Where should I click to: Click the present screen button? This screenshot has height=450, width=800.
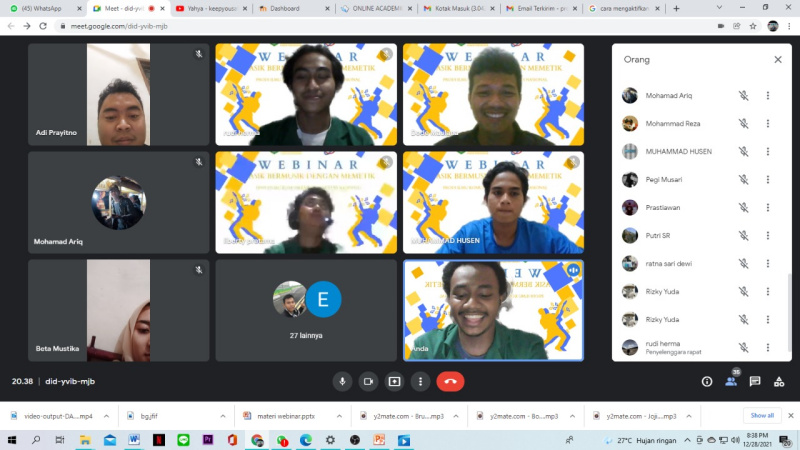pos(394,381)
